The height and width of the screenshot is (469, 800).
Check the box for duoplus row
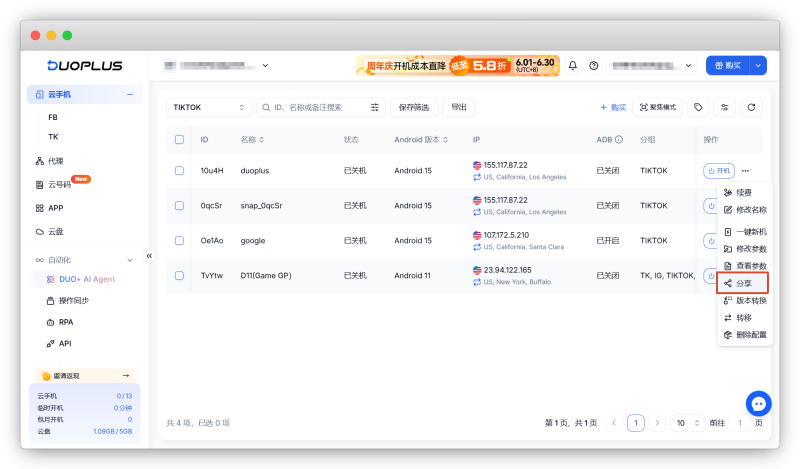(179, 170)
